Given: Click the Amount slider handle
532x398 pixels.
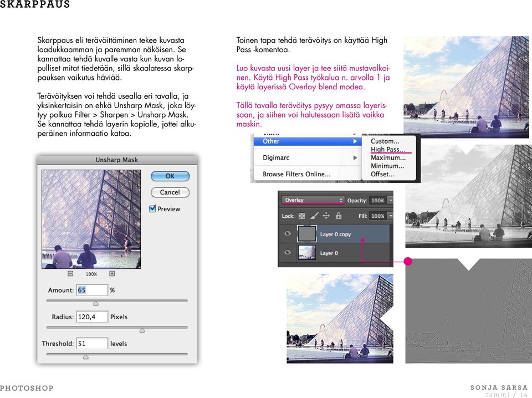Looking at the screenshot, I should point(96,303).
